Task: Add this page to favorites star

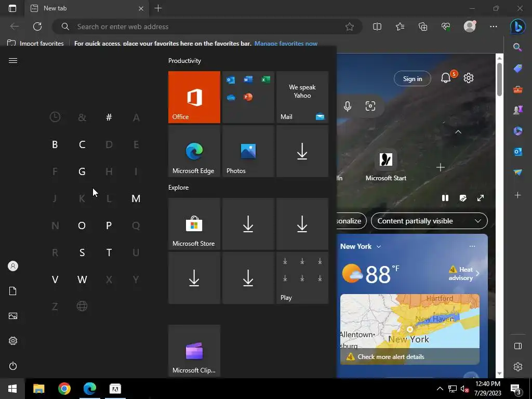Action: pos(350,26)
